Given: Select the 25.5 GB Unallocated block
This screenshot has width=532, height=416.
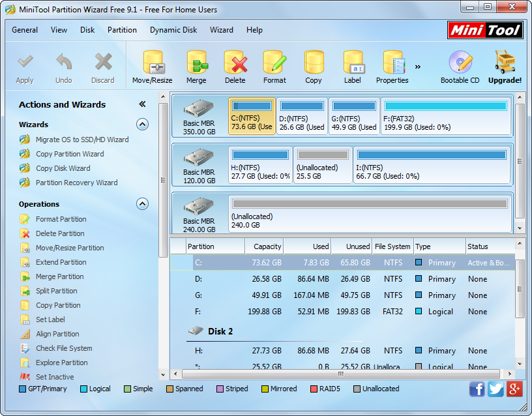Looking at the screenshot, I should click(323, 165).
